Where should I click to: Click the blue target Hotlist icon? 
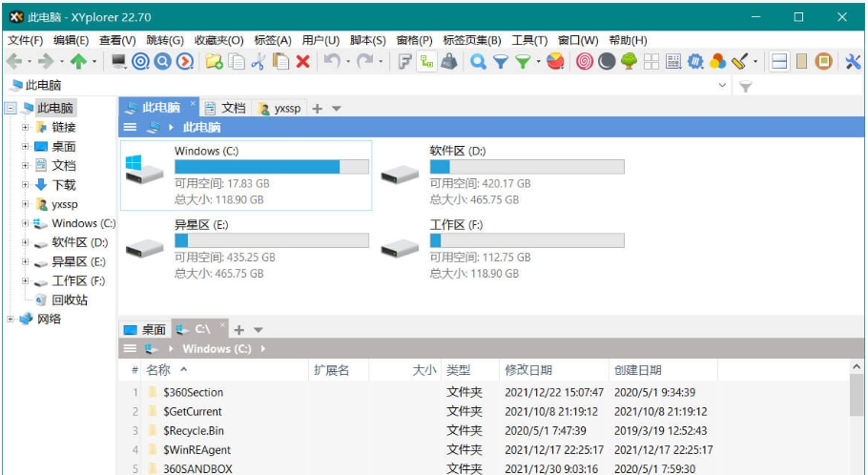pos(140,61)
